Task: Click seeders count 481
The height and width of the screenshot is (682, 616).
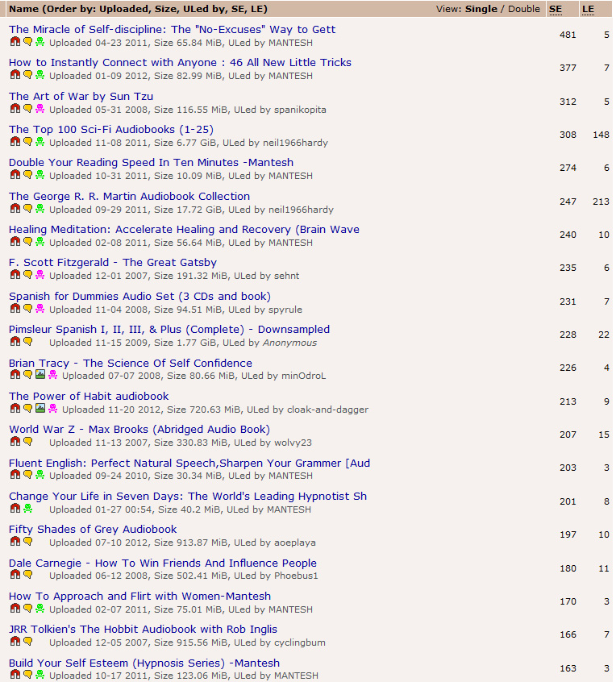Action: [x=568, y=35]
